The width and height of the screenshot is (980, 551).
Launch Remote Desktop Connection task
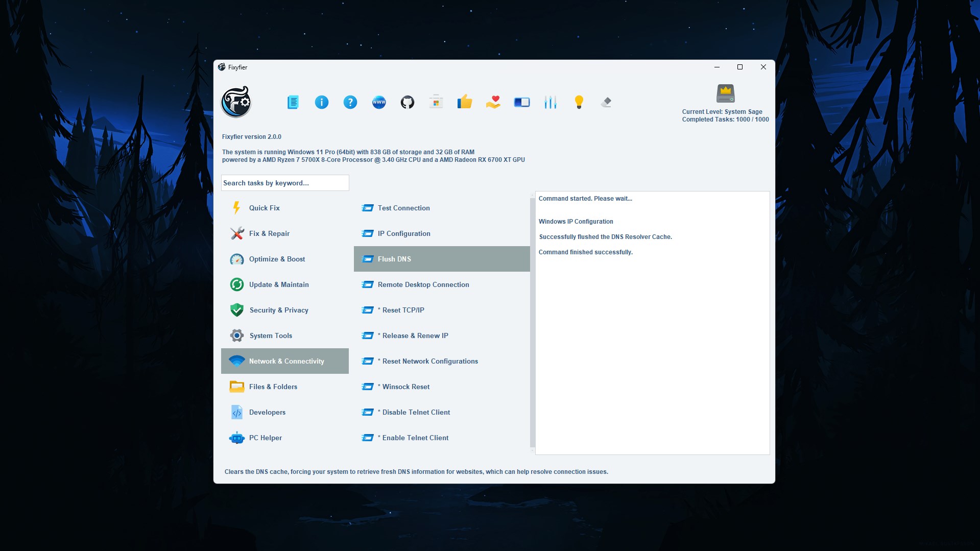[x=442, y=284]
